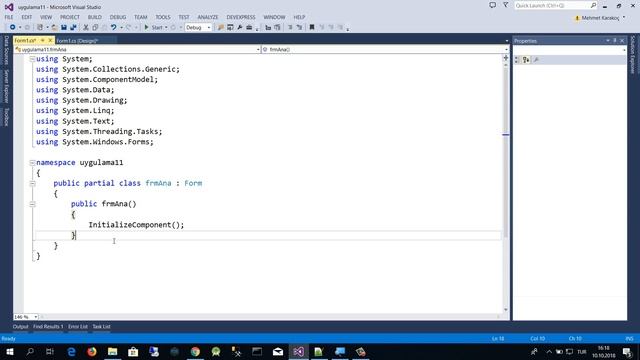Click the Cut scissors icon
Screen dimensions: 640x360
pos(86,27)
